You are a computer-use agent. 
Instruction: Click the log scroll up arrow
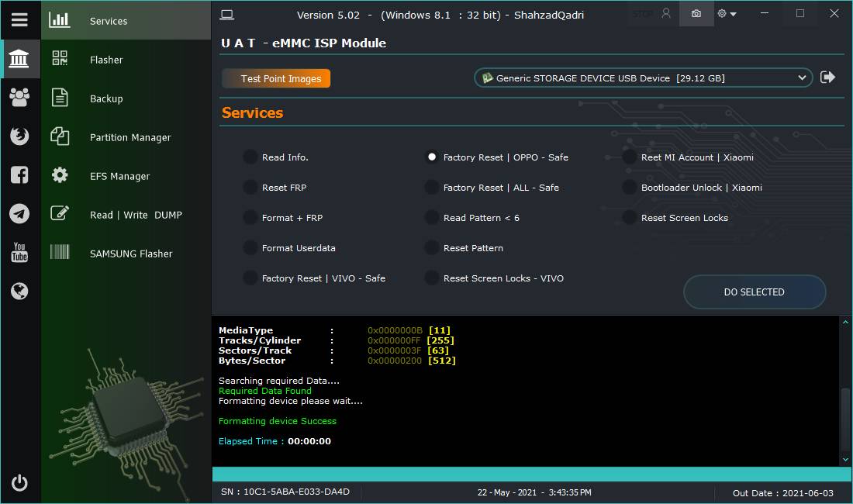tap(845, 323)
